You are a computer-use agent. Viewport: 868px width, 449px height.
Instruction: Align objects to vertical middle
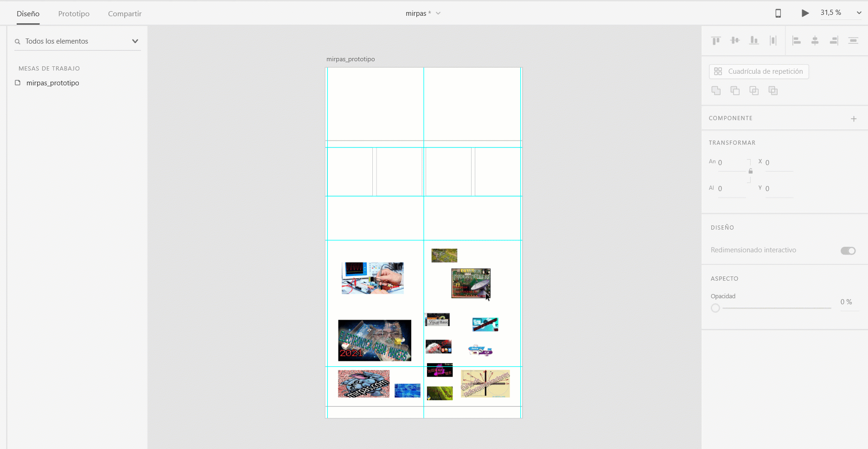(x=735, y=41)
